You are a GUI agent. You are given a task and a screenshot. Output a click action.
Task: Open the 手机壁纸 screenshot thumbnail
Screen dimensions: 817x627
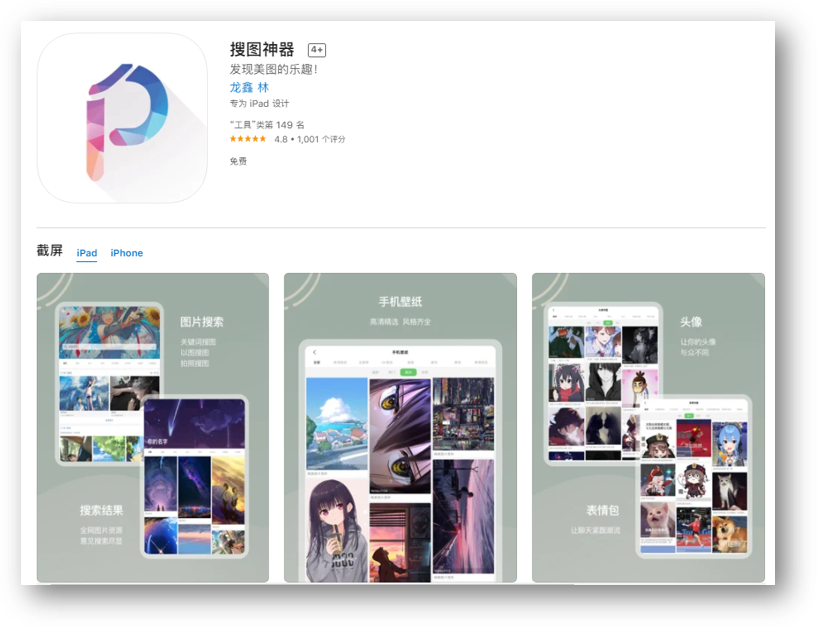pyautogui.click(x=400, y=427)
